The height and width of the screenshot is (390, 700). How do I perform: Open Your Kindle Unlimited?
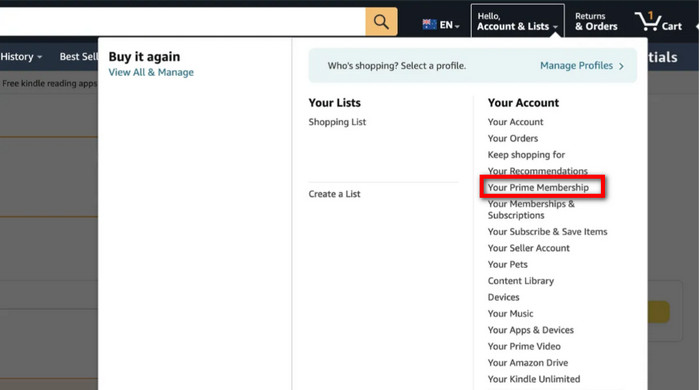pos(534,379)
